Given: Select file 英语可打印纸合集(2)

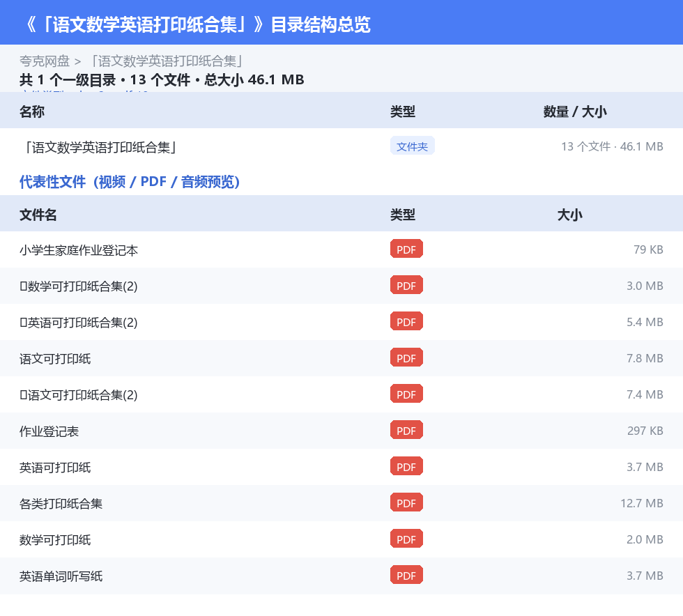Looking at the screenshot, I should click(79, 323).
